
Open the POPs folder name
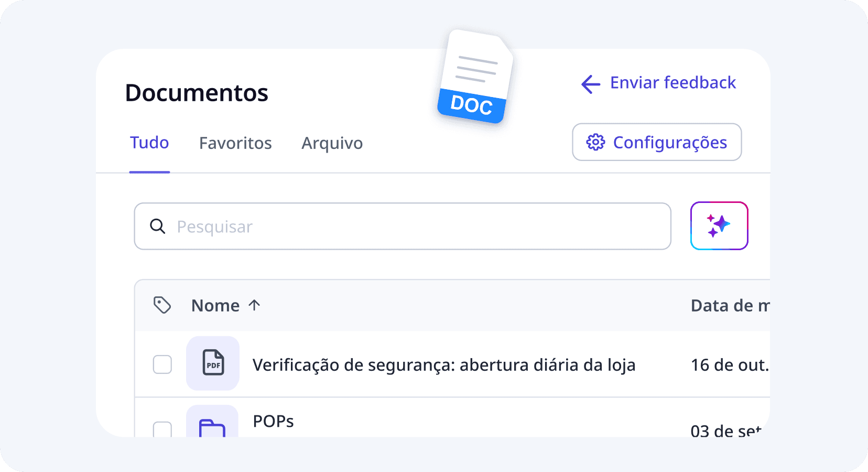point(273,421)
